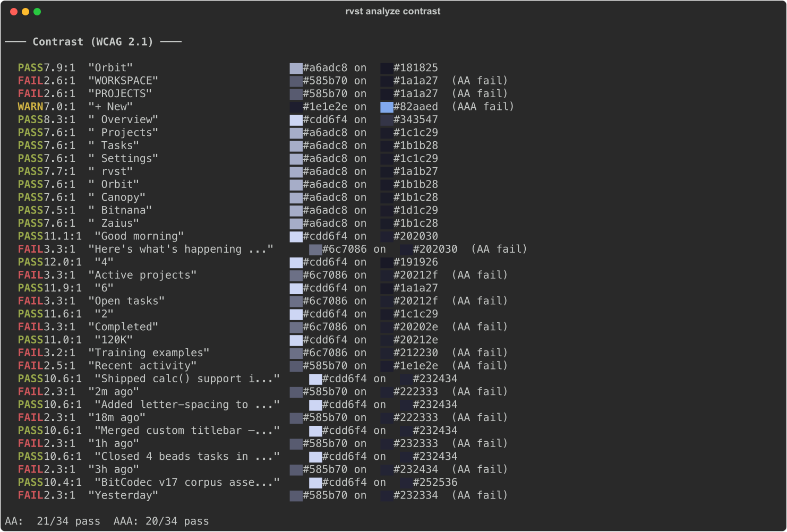
Task: Click the hex value "#181825"
Action: pos(416,68)
